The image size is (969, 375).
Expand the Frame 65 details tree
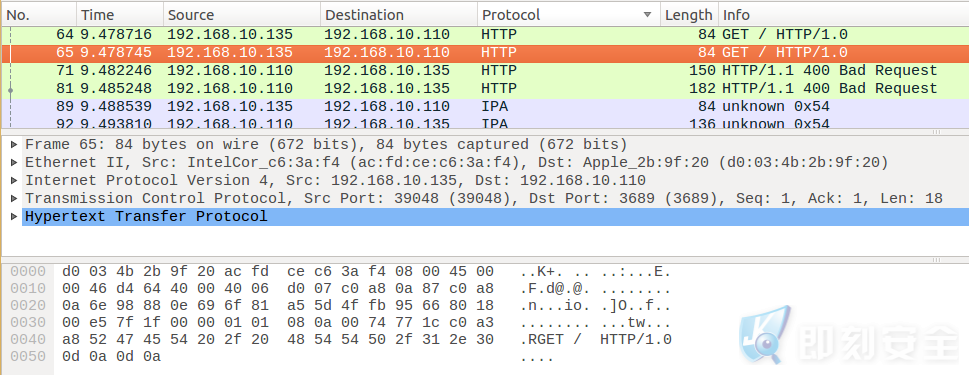tap(14, 145)
